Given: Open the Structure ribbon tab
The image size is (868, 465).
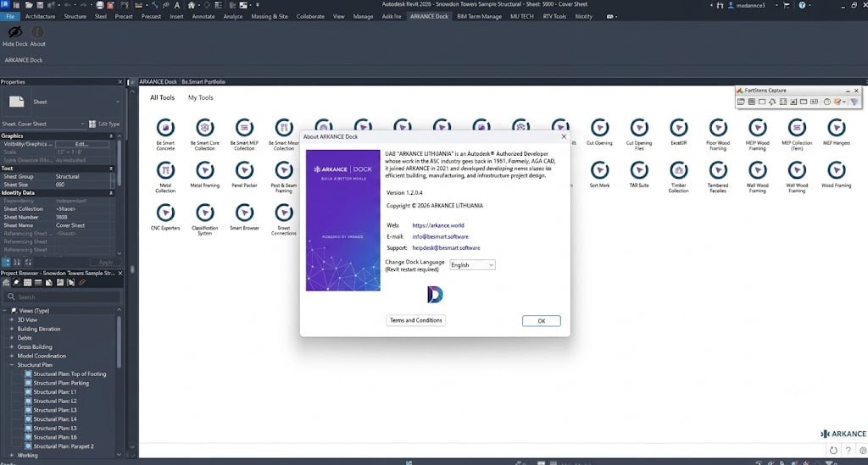Looking at the screenshot, I should 75,17.
